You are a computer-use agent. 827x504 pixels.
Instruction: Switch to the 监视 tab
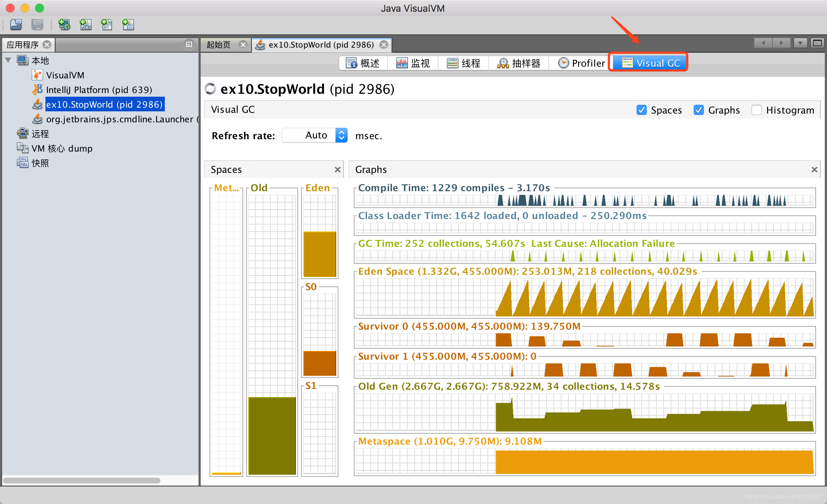413,63
